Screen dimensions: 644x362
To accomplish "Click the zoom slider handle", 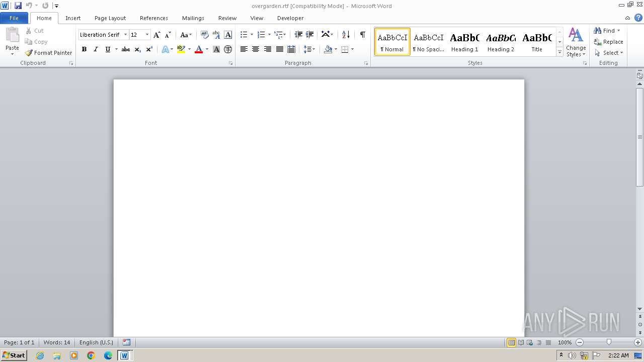I will click(x=609, y=342).
